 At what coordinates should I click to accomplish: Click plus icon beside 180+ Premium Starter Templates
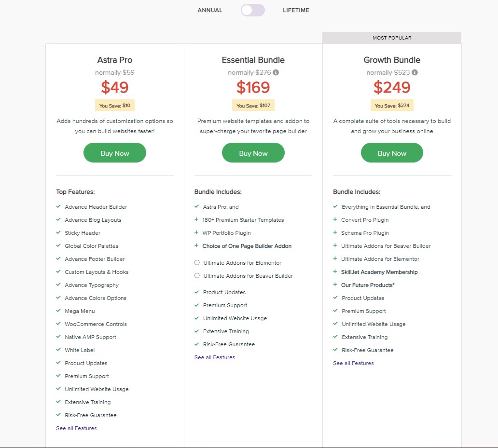196,219
